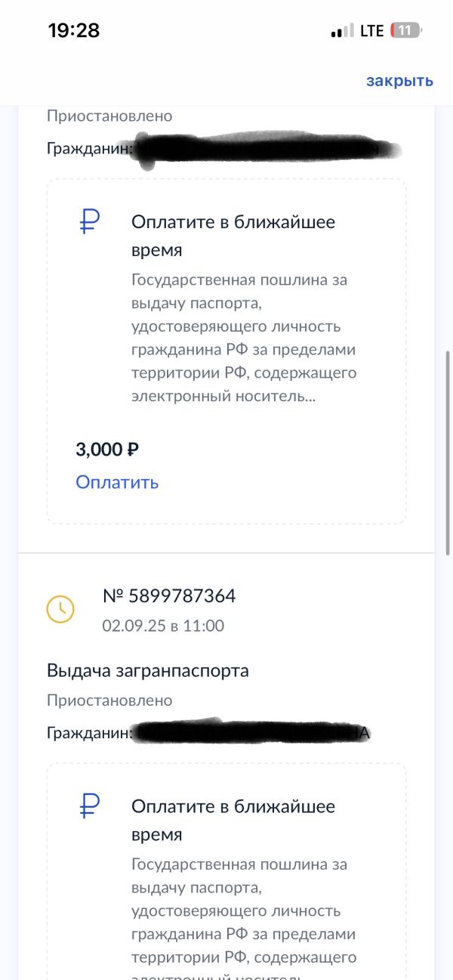
Task: Open application № 5899787364
Action: (169, 596)
